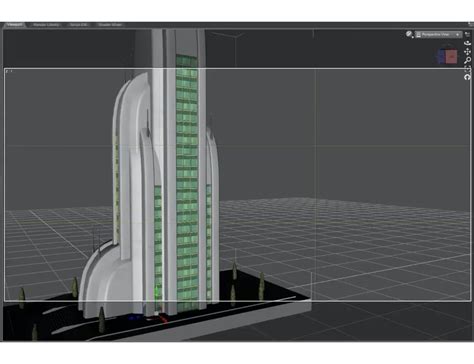474x364 pixels.
Task: Click the viewport options menu icon
Action: point(468,34)
